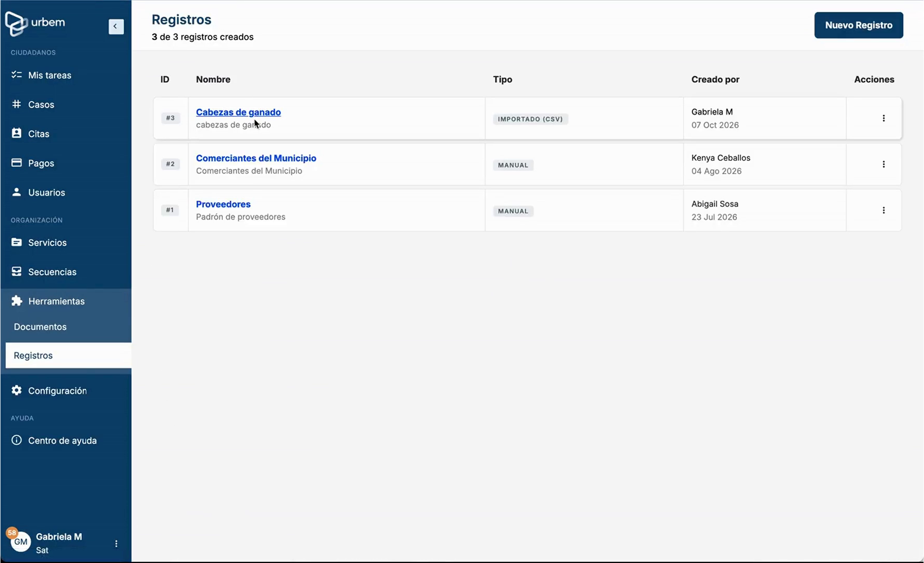Open Documentos under Herramientas
This screenshot has height=563, width=924.
click(40, 327)
